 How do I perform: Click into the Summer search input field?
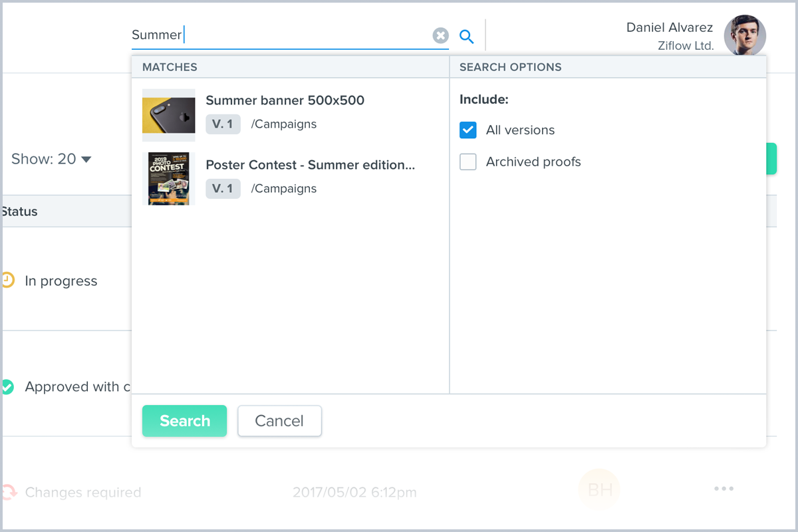[x=279, y=35]
